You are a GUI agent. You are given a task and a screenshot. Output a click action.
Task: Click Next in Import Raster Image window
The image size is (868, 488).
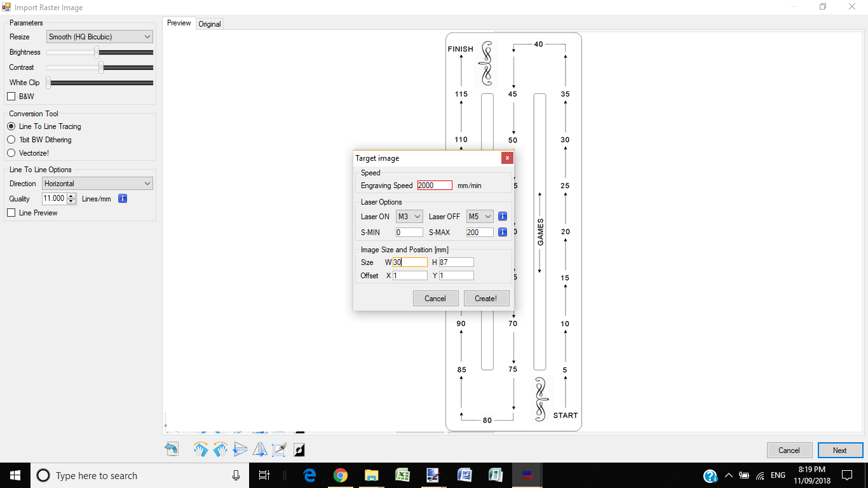click(840, 450)
